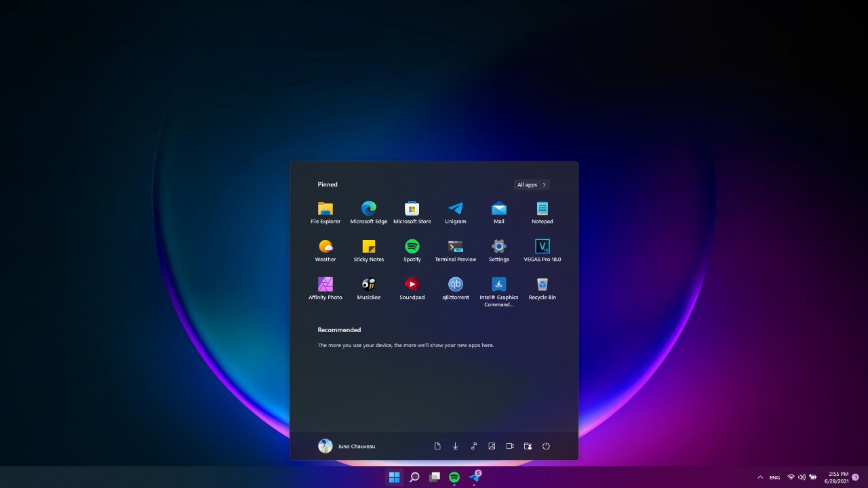Open the pinned Microsoft Store app

412,212
